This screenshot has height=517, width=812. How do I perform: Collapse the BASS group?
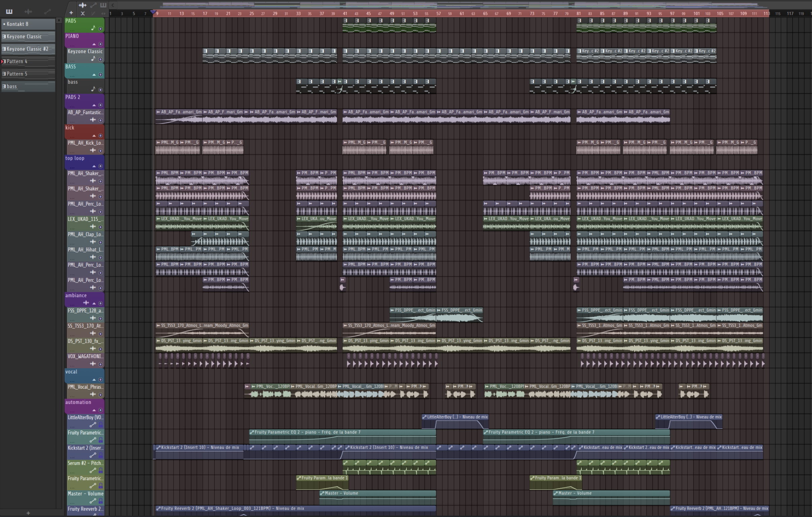(94, 74)
